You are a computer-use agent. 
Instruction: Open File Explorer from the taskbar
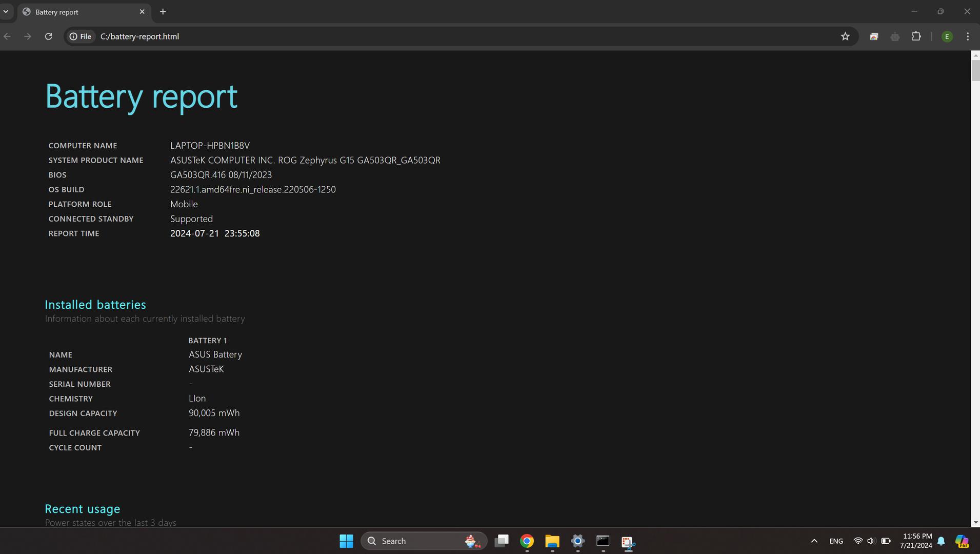(x=552, y=541)
